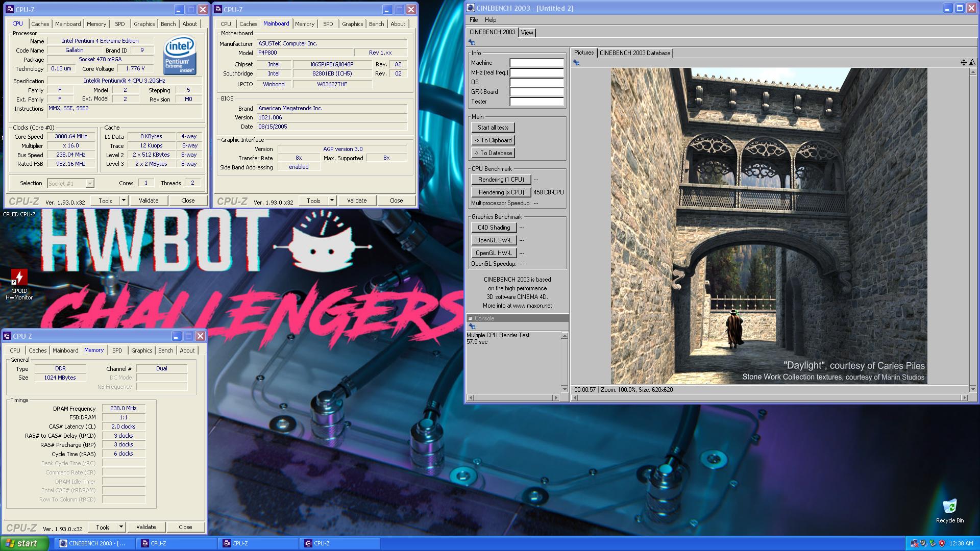Open Tools dropdown arrow in Mainboard window
980x551 pixels.
coord(332,201)
